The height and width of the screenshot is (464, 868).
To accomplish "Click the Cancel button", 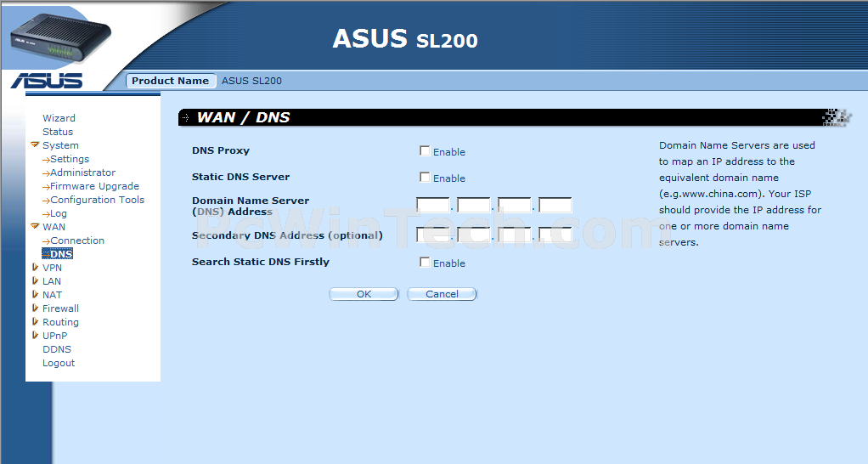I will [442, 294].
